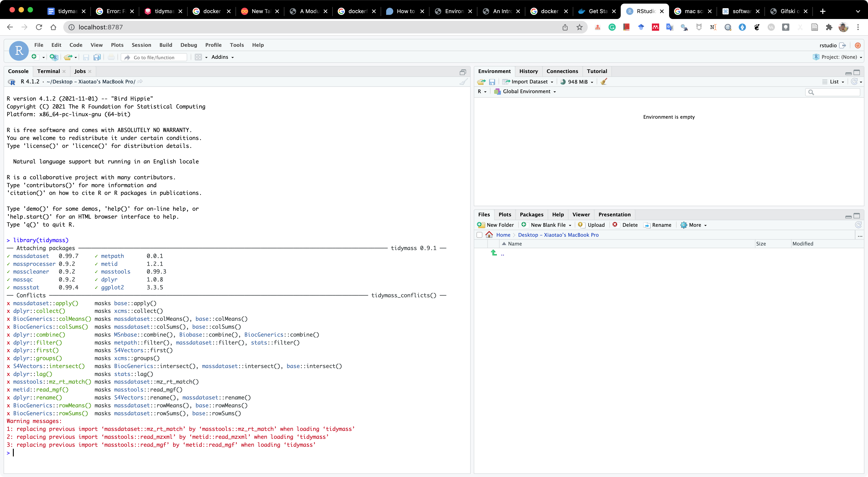
Task: Open the New File dropdown arrow
Action: [x=43, y=58]
